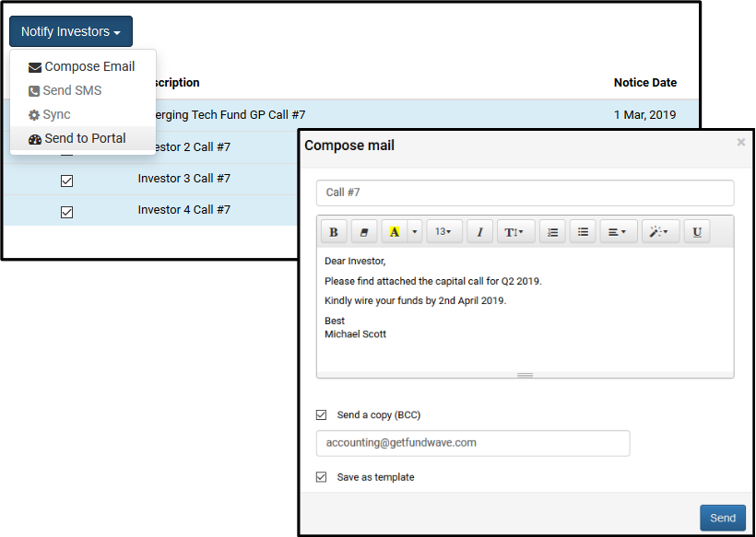Toggle underline formatting in mail editor

(697, 232)
